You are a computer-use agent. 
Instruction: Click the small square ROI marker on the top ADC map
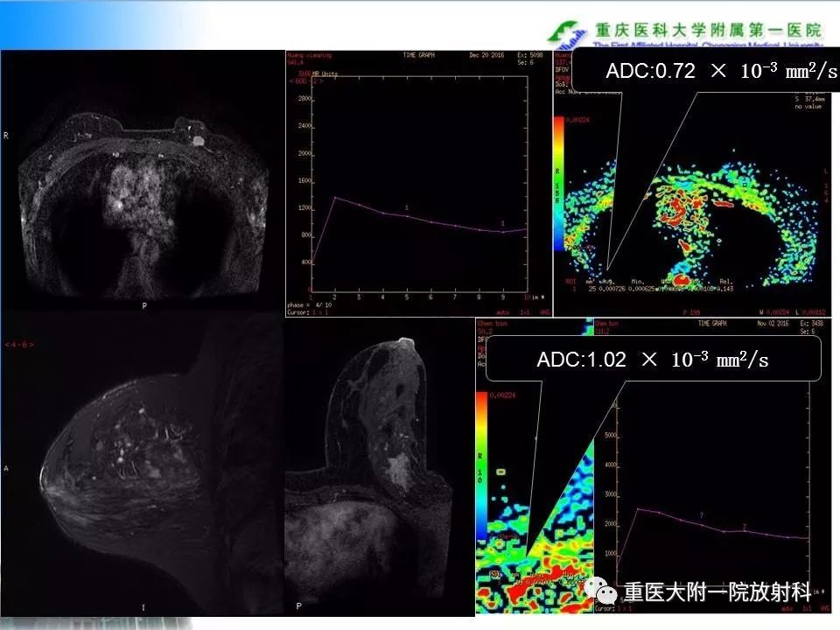744,185
